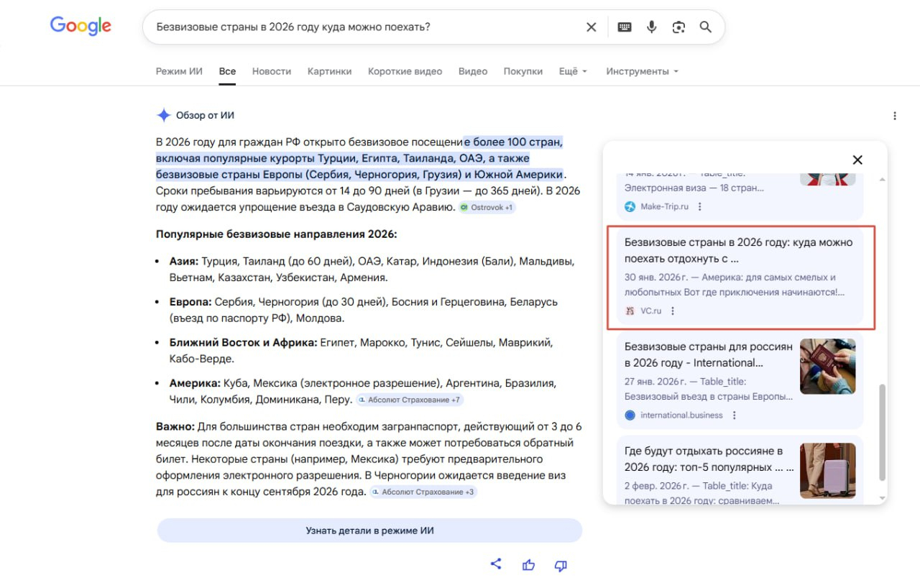Click Узнать детали в режиме ИИ button
Screen dimensions: 920x588
[369, 530]
